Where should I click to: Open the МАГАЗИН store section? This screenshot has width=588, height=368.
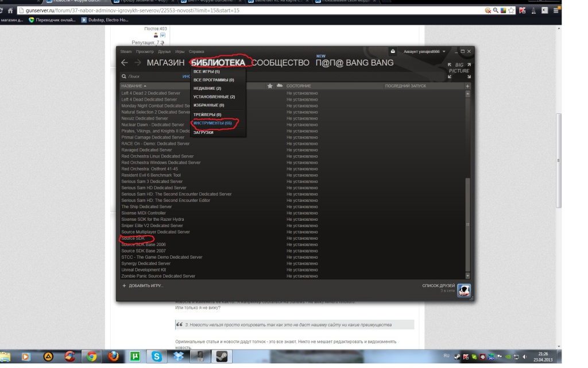tap(165, 63)
